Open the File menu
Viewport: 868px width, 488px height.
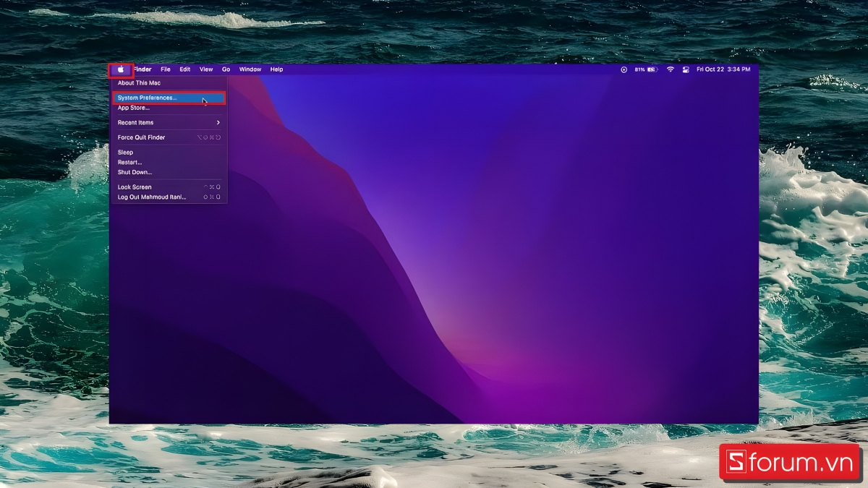(166, 69)
